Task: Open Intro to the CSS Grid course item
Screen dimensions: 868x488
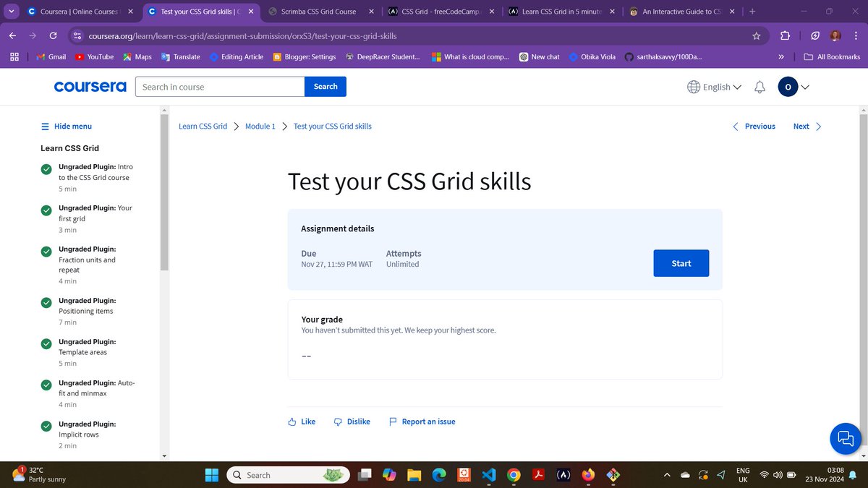Action: [x=87, y=177]
